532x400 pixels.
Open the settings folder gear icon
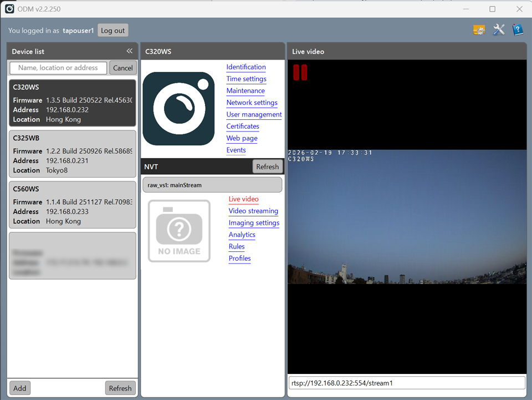479,30
